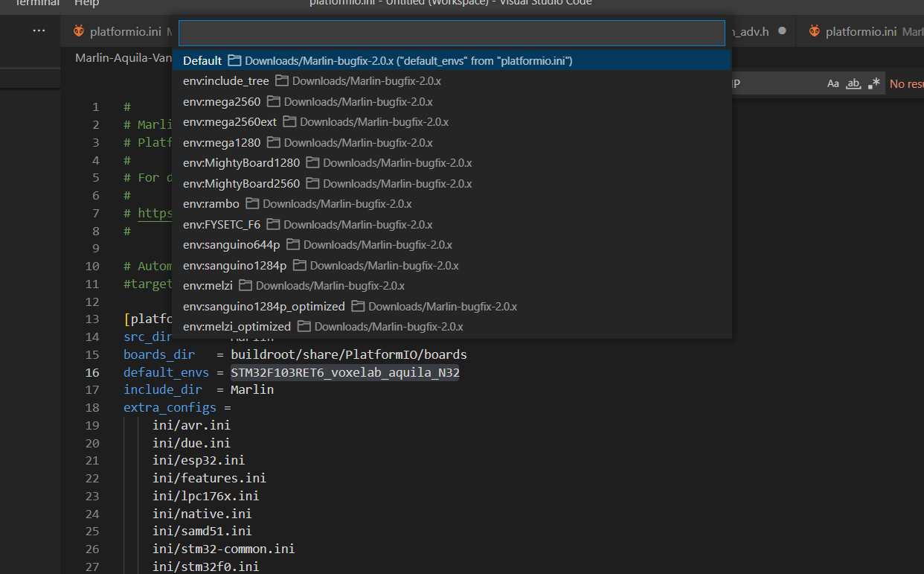Click ini/lpc176x.ini line in editor
Viewport: 924px width, 574px height.
click(x=206, y=497)
